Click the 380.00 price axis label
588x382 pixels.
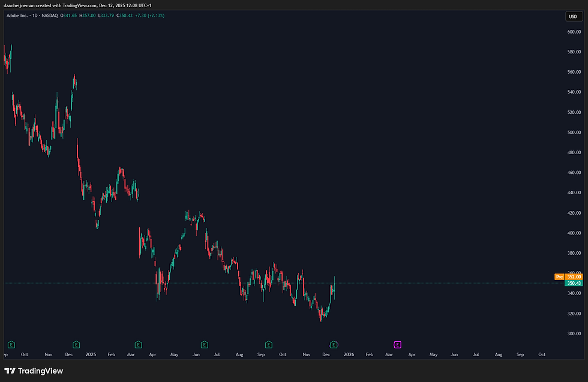pos(574,253)
